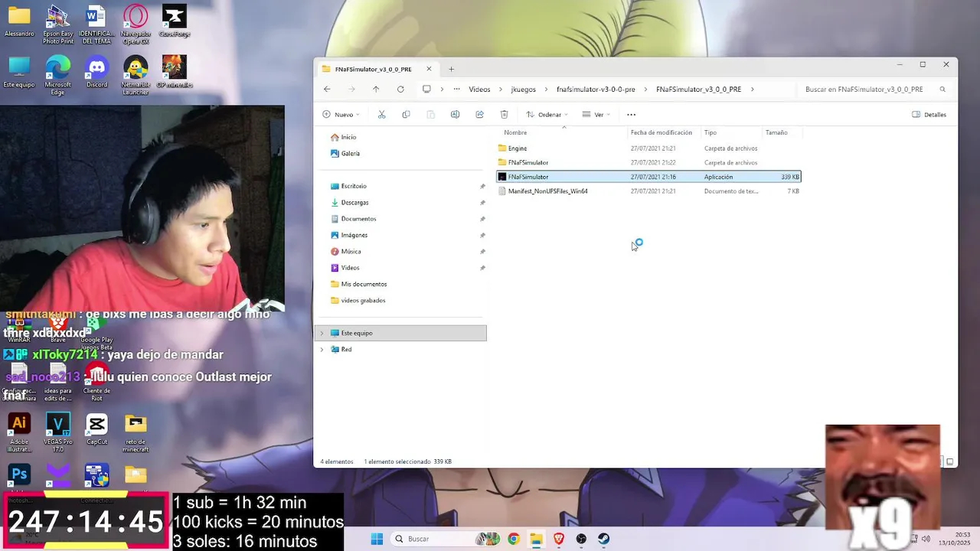Open OBS Studio from the taskbar
Image resolution: width=980 pixels, height=551 pixels.
(581, 539)
